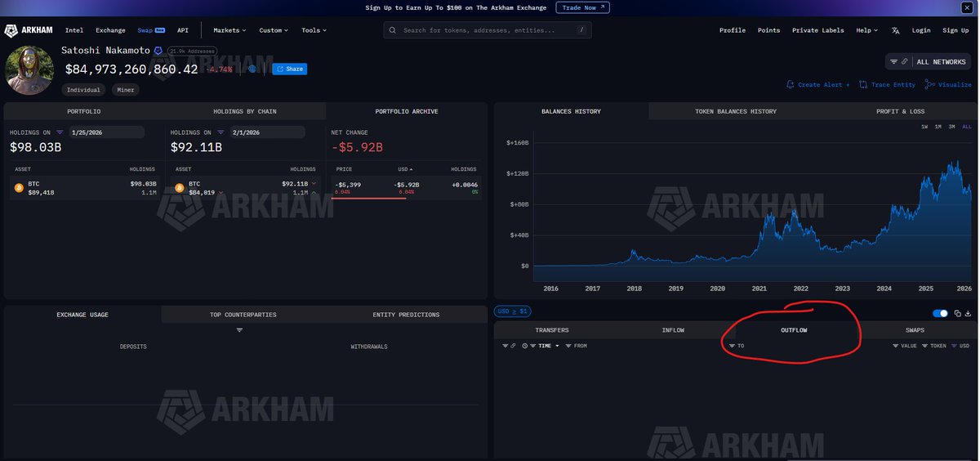Click the filter icon under Exchange Usage

(x=239, y=330)
